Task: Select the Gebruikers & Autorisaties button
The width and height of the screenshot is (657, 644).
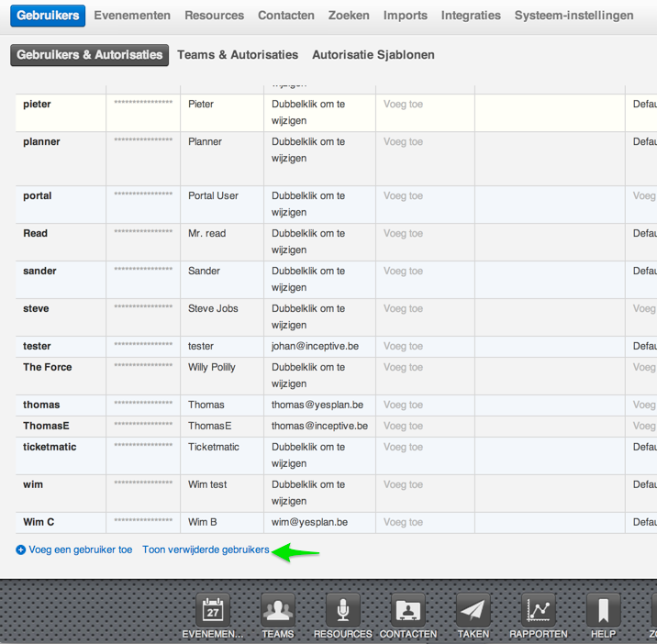Action: tap(90, 55)
